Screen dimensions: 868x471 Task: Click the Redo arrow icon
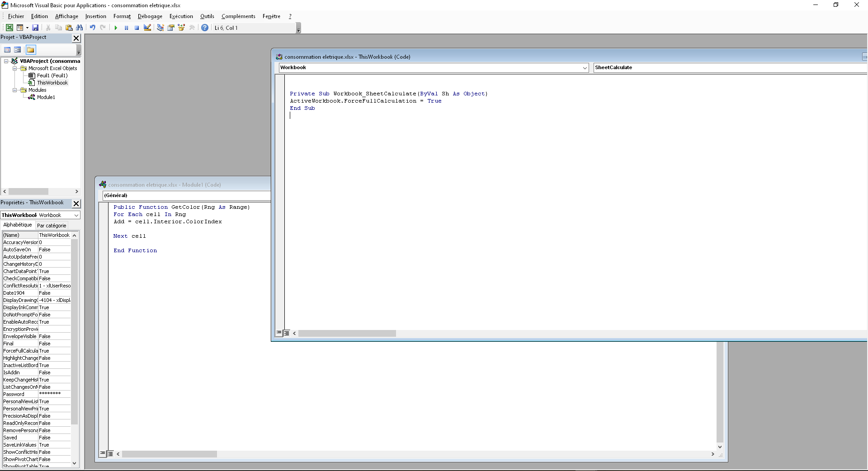103,28
